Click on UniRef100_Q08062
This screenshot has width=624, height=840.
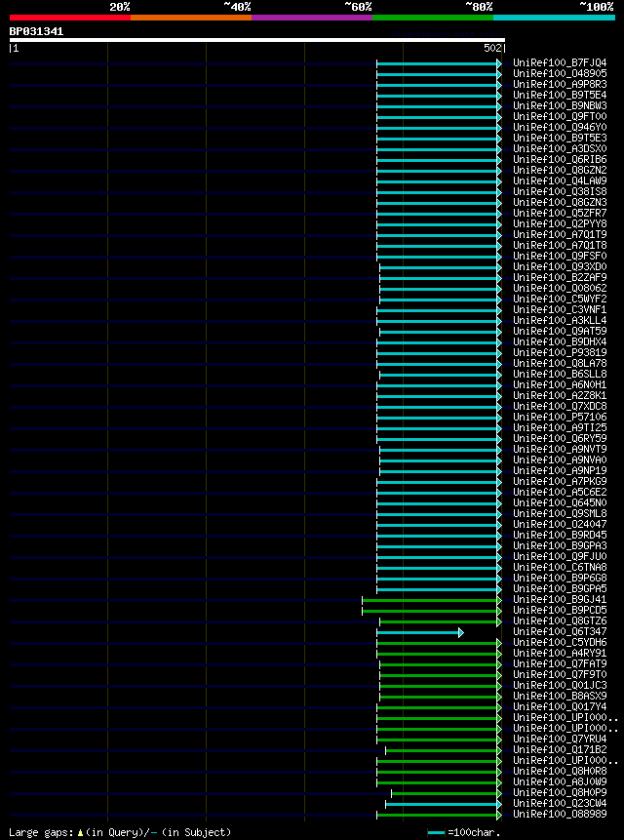[560, 288]
